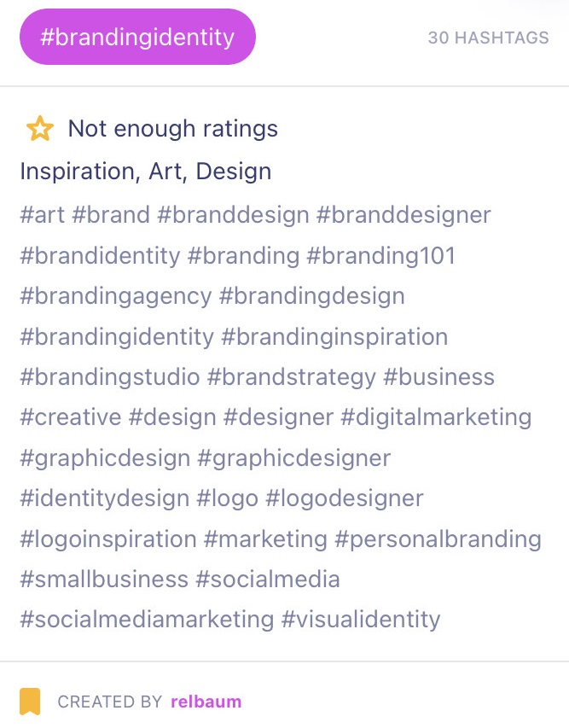This screenshot has height=728, width=569.
Task: Click the star rating icon
Action: [39, 129]
